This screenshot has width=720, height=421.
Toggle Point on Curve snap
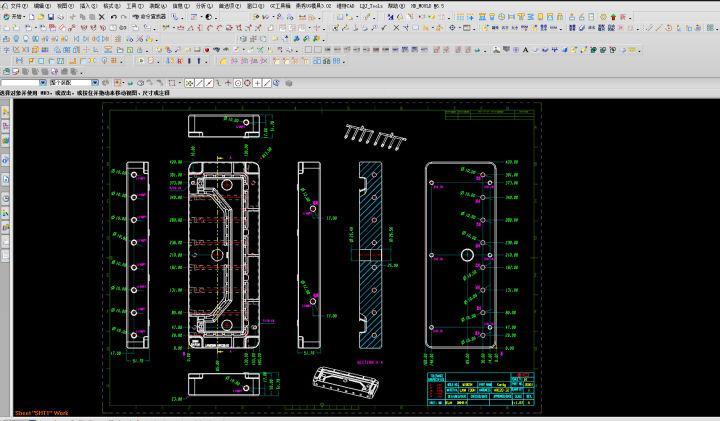267,83
